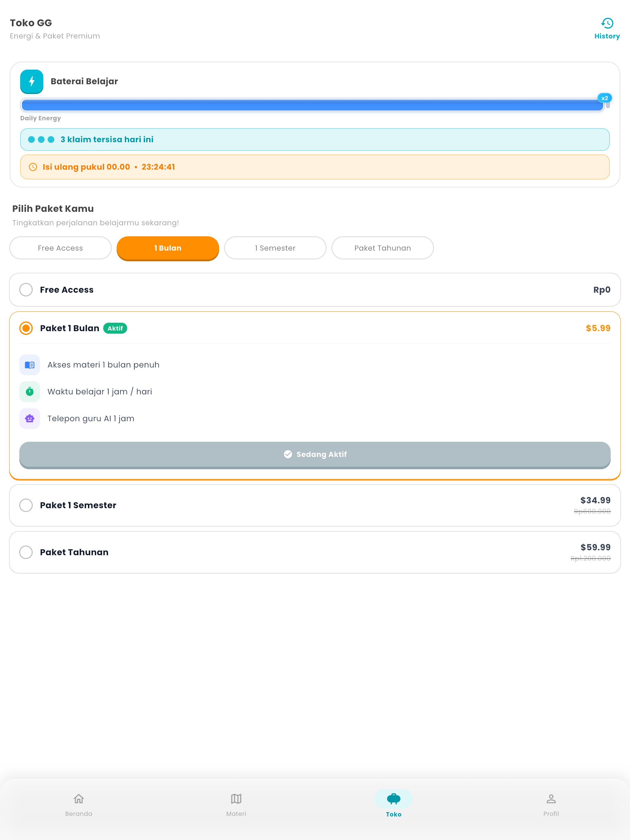
Task: Click the Sedang Aktif button
Action: click(315, 454)
